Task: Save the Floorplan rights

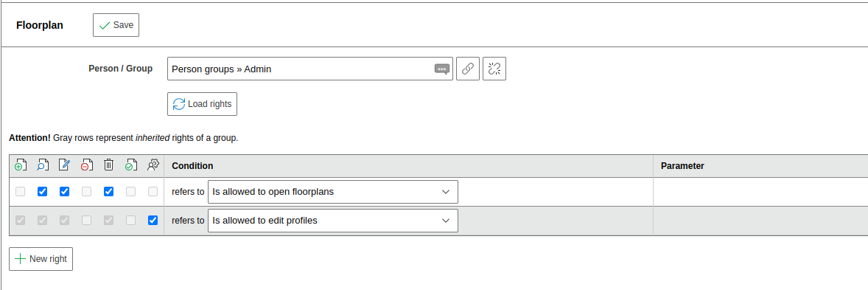Action: pyautogui.click(x=116, y=25)
